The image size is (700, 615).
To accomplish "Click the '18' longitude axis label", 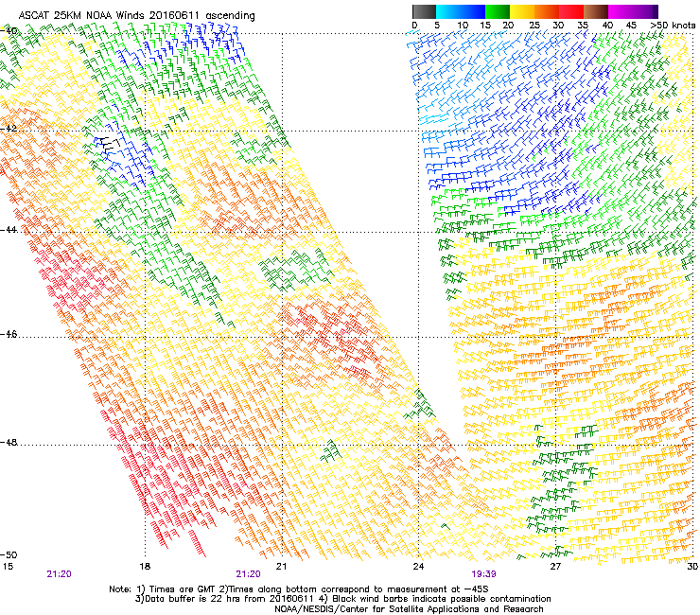I will (x=145, y=567).
